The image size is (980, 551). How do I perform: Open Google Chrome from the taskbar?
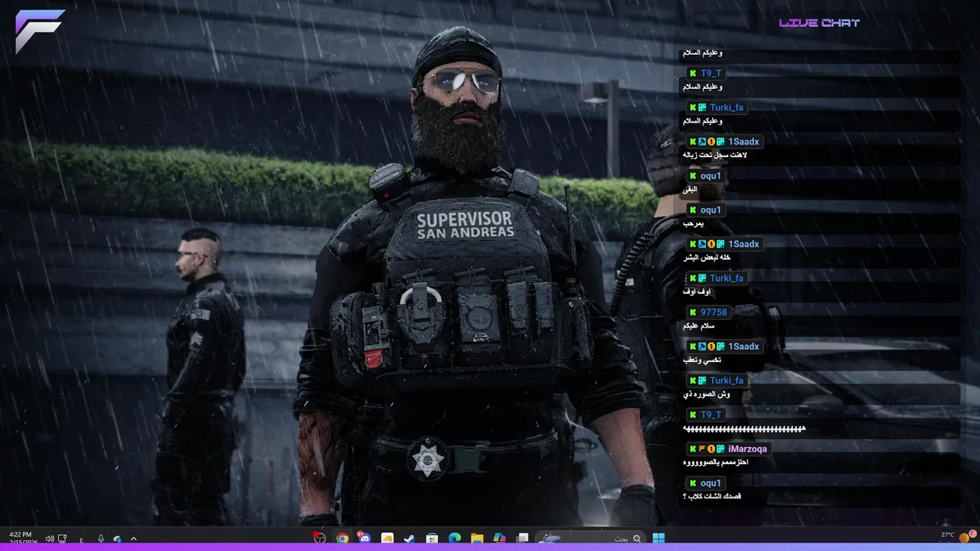342,539
